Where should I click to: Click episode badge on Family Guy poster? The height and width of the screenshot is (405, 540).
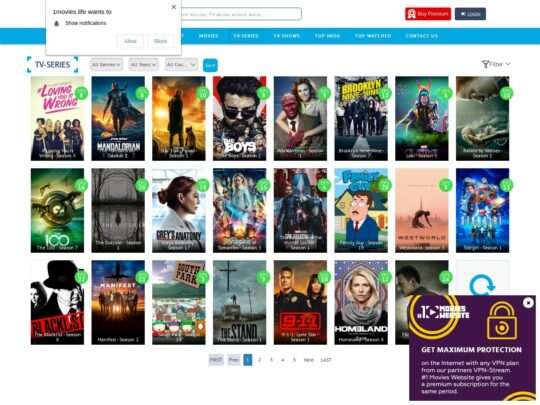coord(385,185)
